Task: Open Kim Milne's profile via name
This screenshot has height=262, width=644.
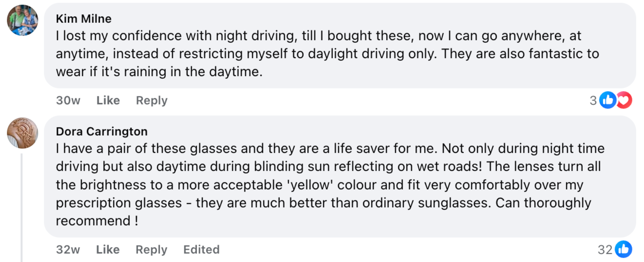Action: (83, 19)
